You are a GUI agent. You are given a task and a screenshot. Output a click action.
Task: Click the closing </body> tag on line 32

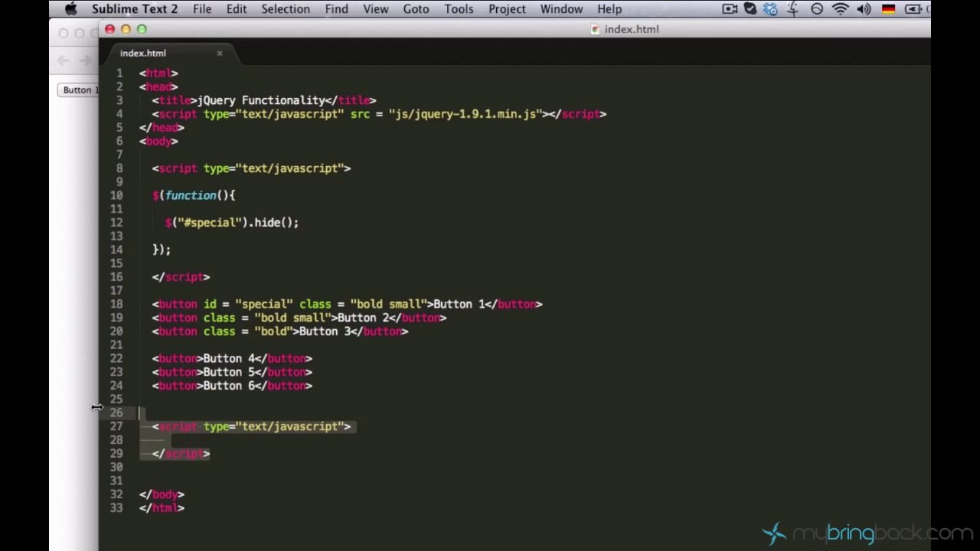(x=162, y=494)
